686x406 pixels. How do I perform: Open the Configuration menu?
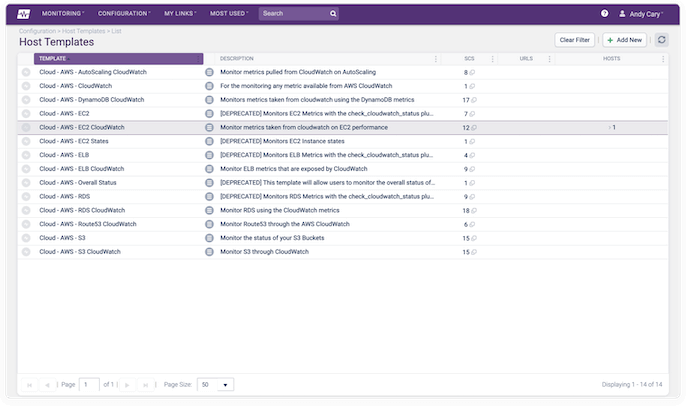tap(125, 14)
